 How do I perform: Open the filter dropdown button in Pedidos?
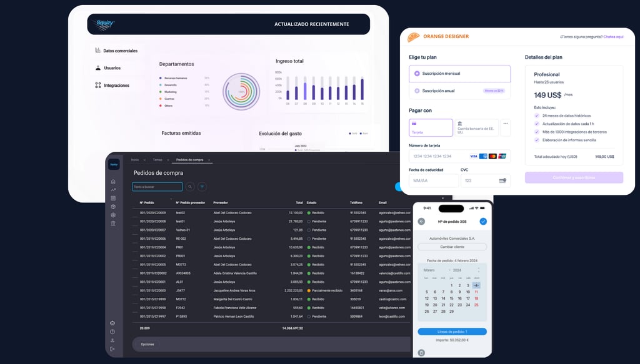coord(202,187)
